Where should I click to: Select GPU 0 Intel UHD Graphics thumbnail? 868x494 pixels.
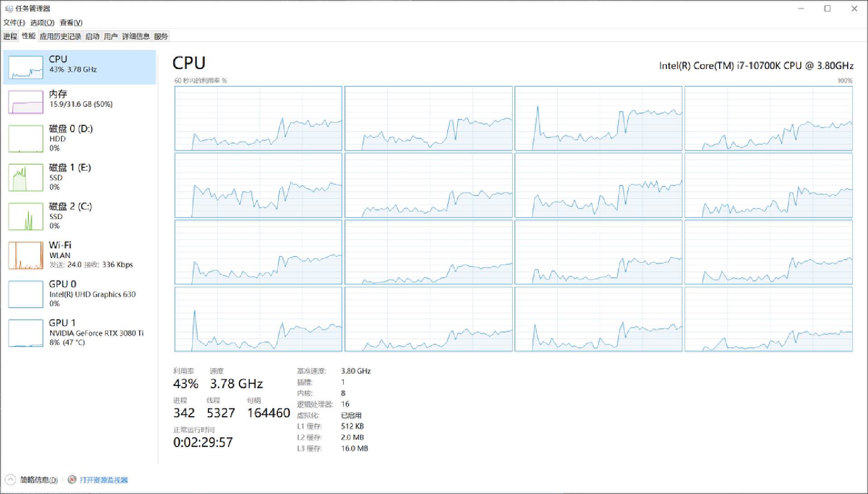[26, 294]
